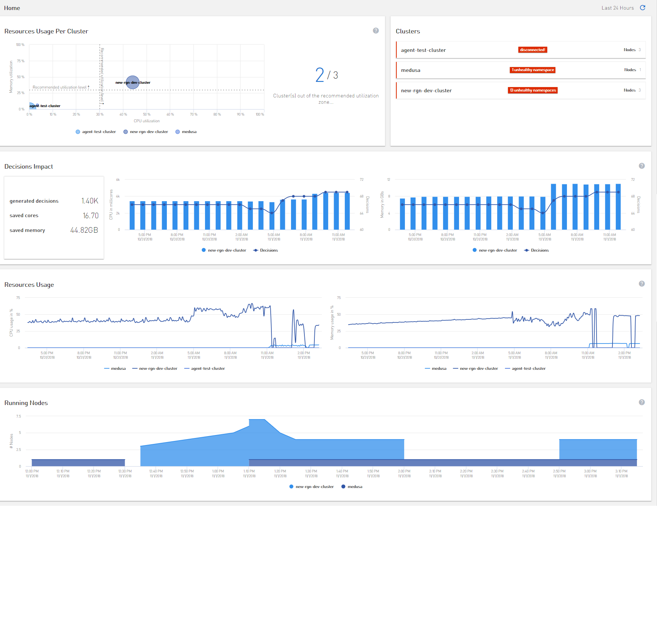The image size is (657, 644).
Task: Toggle agent-test-cluster legend in scatter chart
Action: click(96, 132)
